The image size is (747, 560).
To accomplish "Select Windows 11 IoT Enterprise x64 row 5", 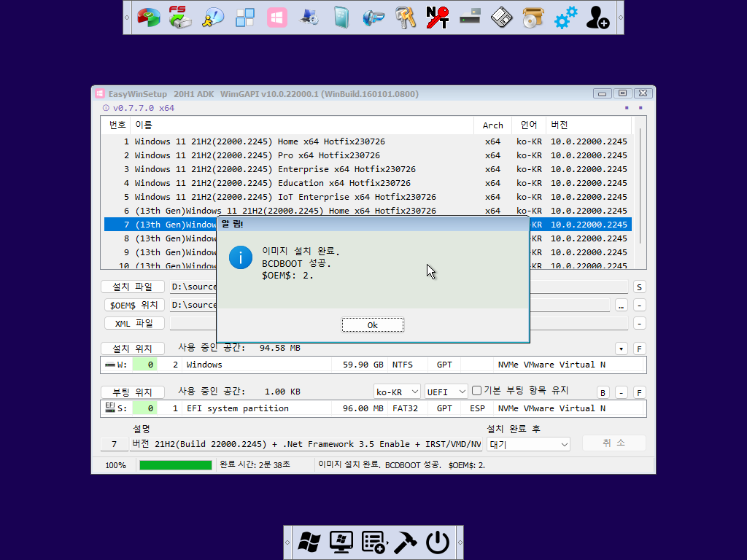I will tap(368, 197).
